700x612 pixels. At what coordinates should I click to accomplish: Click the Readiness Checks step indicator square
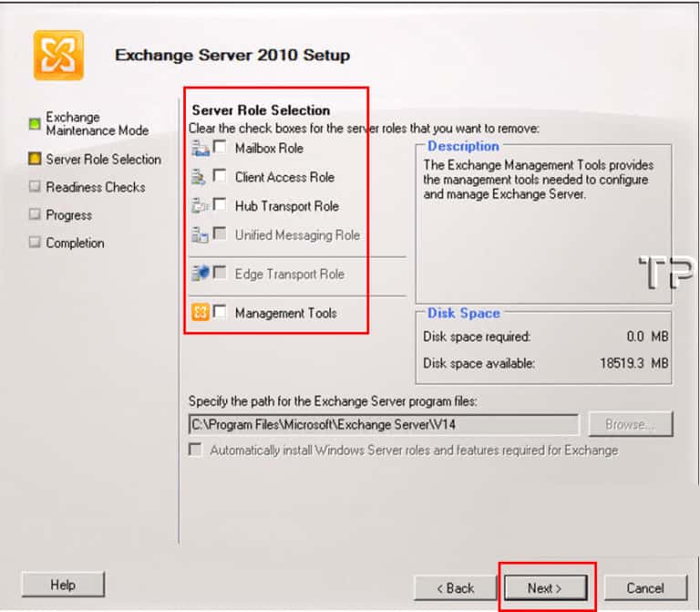(x=35, y=186)
